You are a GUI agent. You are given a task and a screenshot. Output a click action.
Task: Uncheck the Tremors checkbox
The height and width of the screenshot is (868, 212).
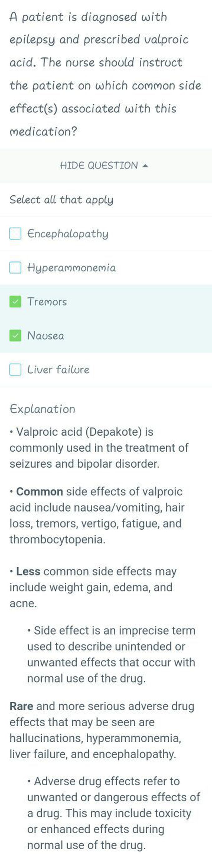click(15, 302)
